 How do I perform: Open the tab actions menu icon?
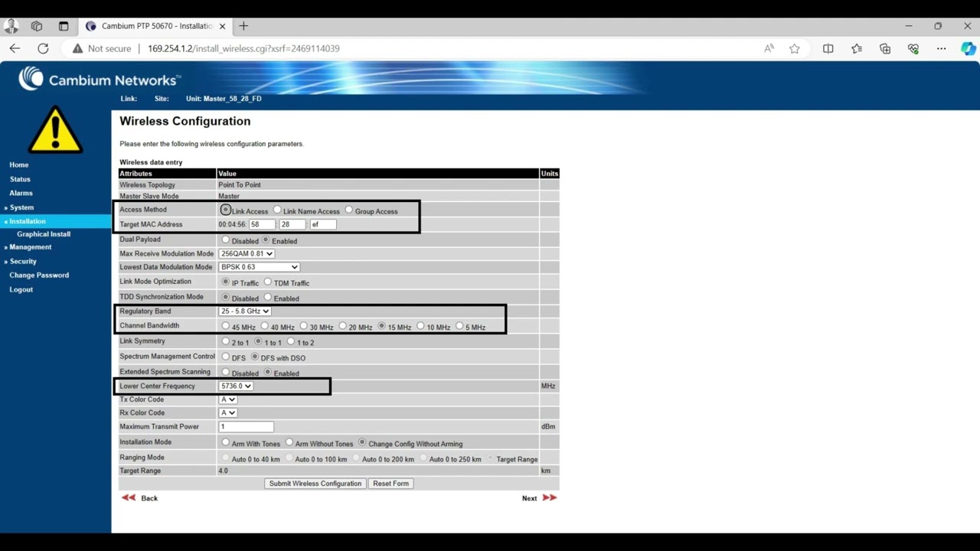point(64,26)
